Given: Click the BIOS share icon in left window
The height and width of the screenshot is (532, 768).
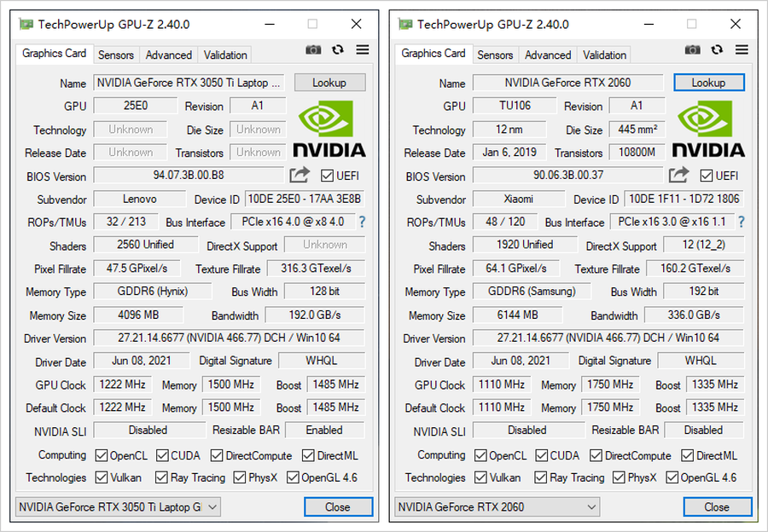Looking at the screenshot, I should pyautogui.click(x=300, y=175).
